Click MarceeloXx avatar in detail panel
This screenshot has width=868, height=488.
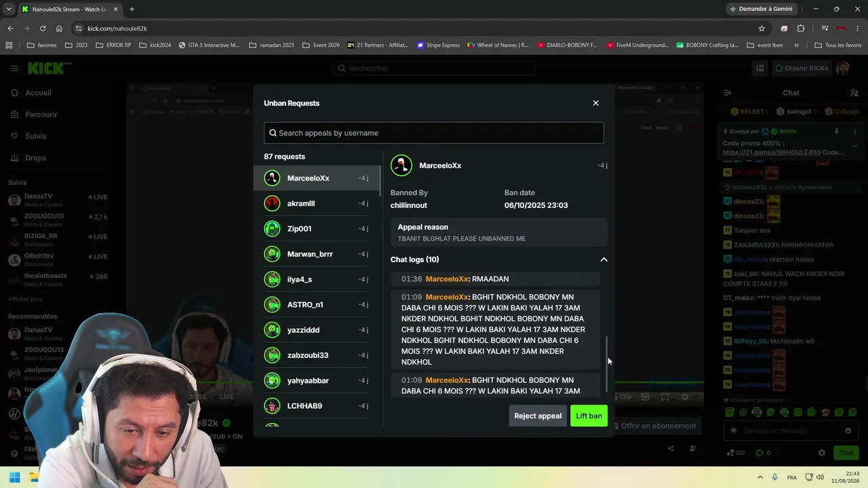(x=401, y=165)
